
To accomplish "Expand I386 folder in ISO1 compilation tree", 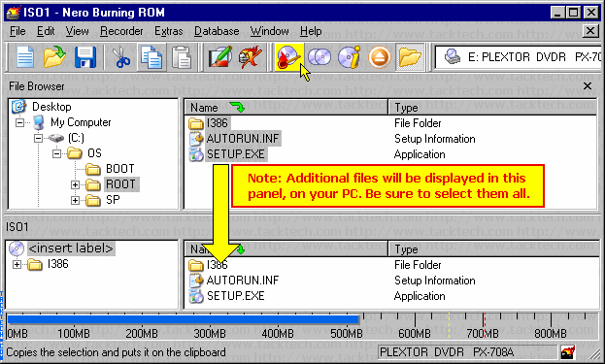I will tap(17, 265).
